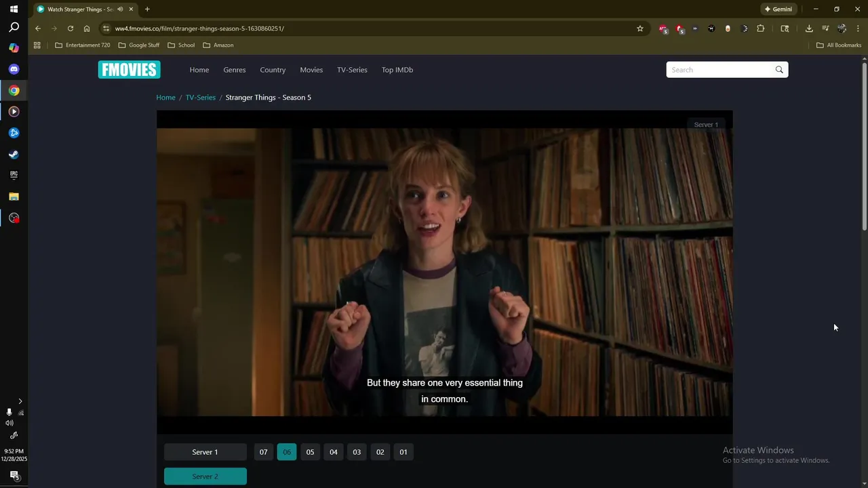Open the Extensions puzzle icon
The image size is (868, 488).
(x=760, y=28)
